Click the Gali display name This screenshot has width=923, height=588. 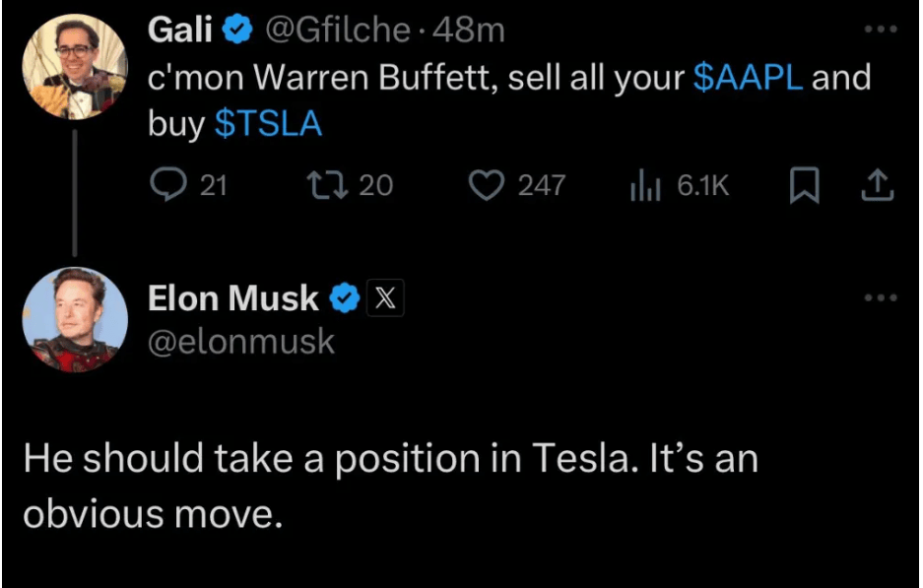point(180,31)
